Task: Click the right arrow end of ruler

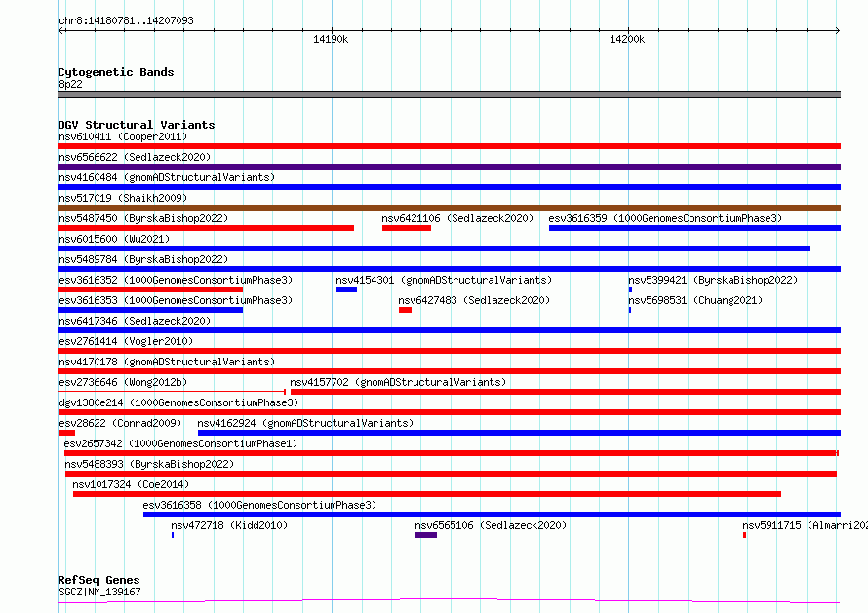Action: tap(837, 31)
